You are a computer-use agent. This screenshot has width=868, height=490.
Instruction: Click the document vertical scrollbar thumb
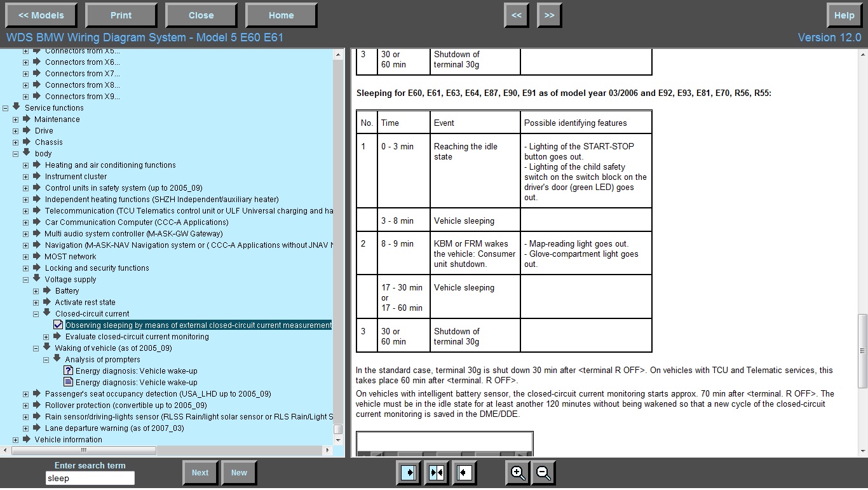(x=862, y=350)
